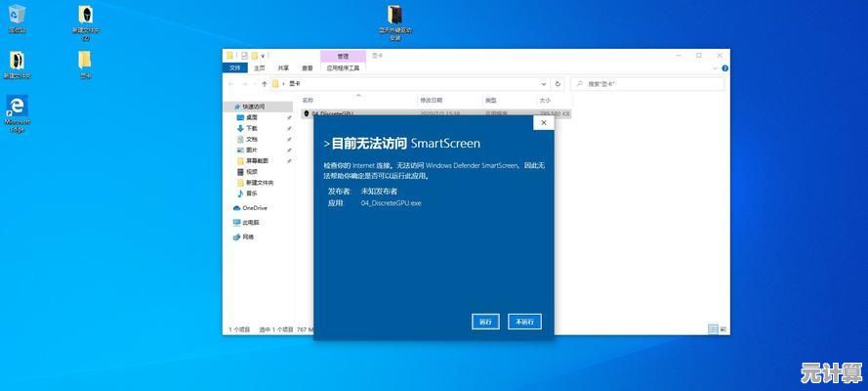Screen dimensions: 868x391
Task: Select OneDrive in navigation pane
Action: click(x=254, y=208)
